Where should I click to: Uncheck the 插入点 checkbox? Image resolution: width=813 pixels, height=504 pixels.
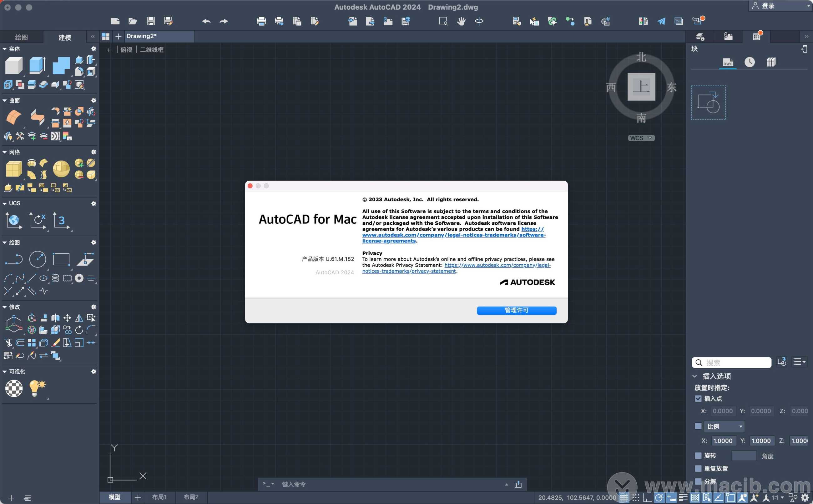coord(698,399)
